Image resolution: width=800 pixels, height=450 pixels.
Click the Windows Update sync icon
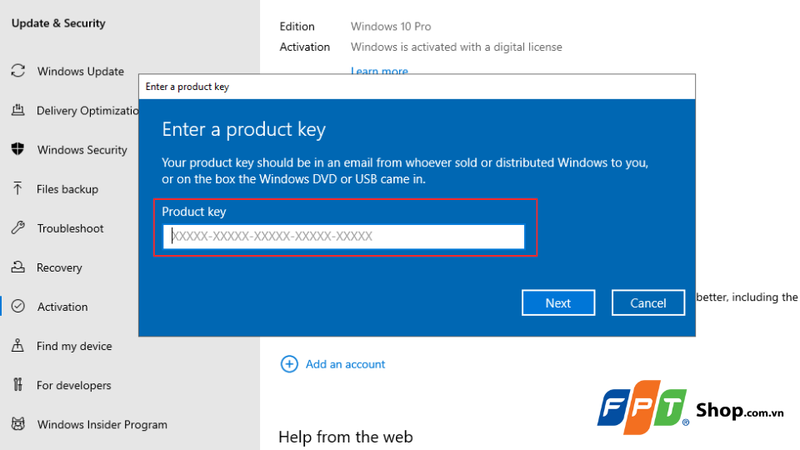coord(18,71)
